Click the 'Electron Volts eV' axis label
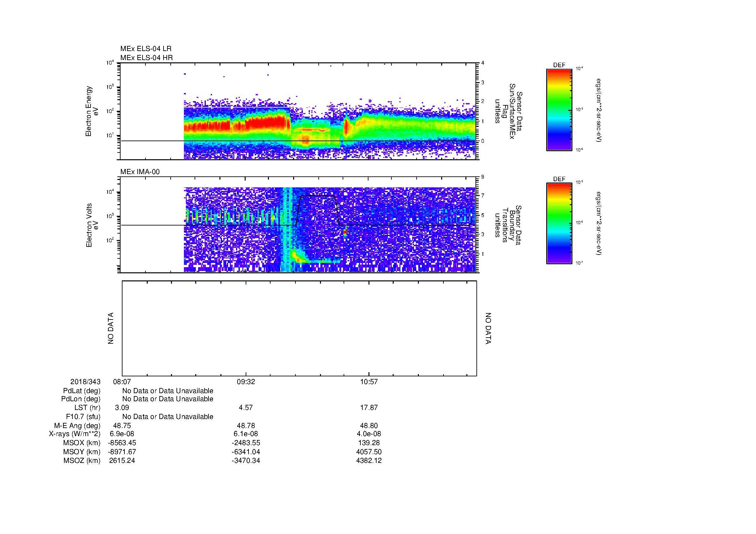Viewport: 756px width, 534px height. click(92, 225)
